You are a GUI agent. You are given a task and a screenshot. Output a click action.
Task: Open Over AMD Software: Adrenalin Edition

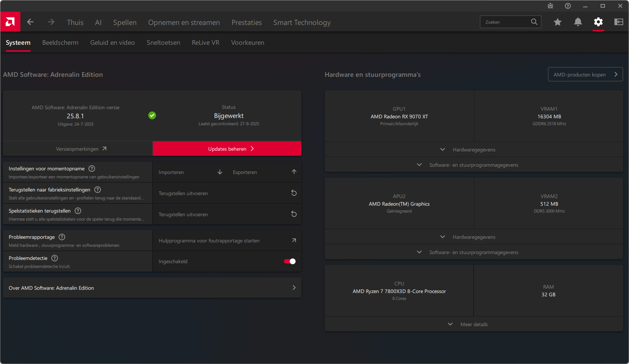tap(152, 288)
